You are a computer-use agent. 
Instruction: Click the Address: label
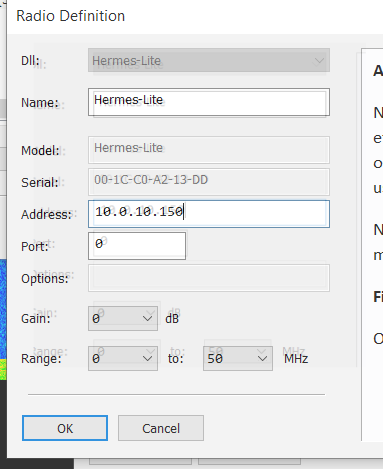pyautogui.click(x=46, y=214)
